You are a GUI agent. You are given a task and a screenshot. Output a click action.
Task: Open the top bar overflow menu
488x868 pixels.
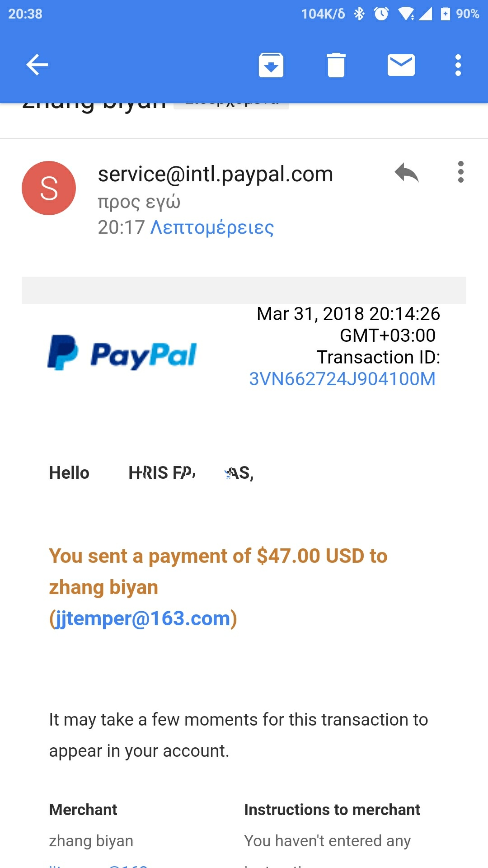(458, 65)
